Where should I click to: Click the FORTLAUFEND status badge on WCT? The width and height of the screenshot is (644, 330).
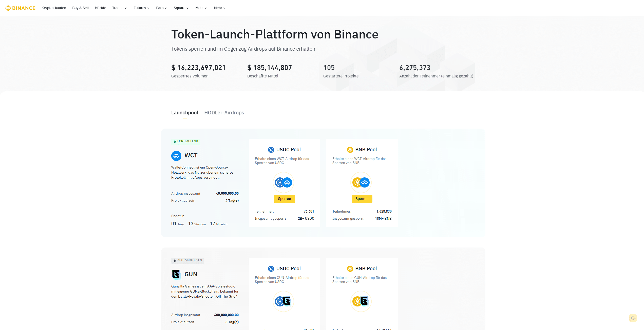pyautogui.click(x=185, y=141)
